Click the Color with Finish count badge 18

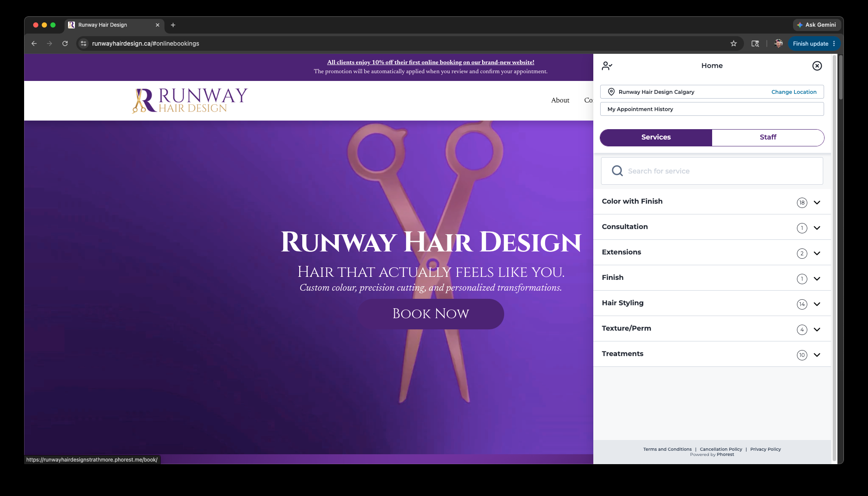click(x=802, y=203)
